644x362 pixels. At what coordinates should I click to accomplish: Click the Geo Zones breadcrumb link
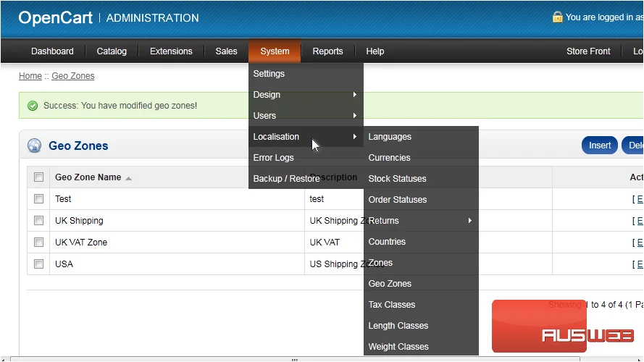(x=73, y=76)
